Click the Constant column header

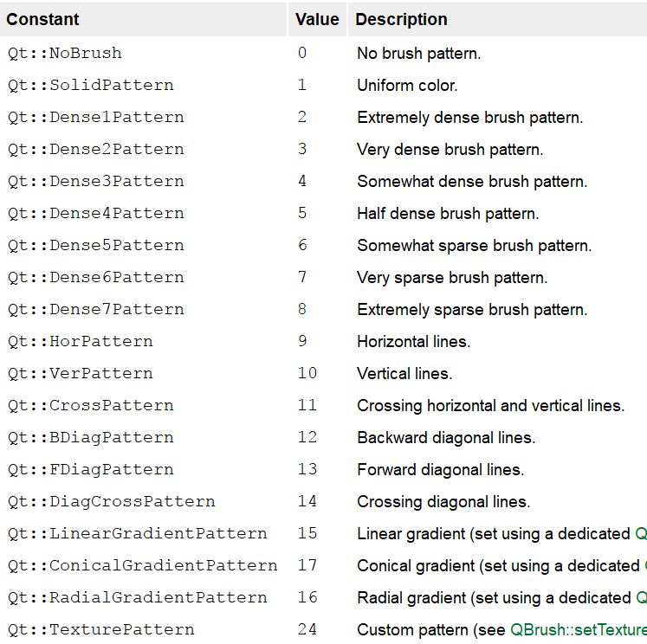tap(42, 19)
